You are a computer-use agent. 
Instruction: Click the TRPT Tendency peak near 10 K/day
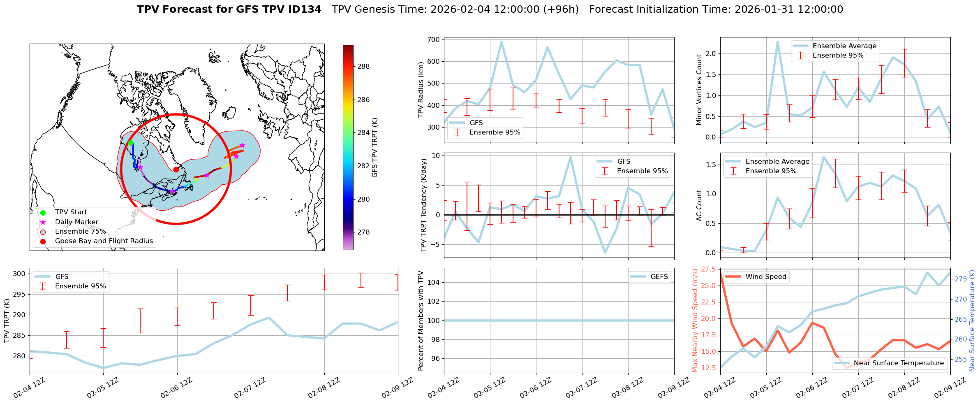570,157
